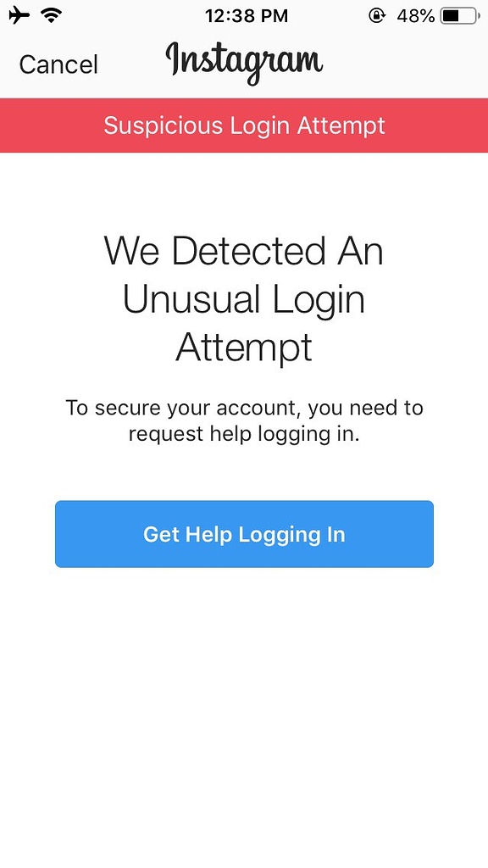Tap the red Suspicious Login Attempt banner
488x868 pixels.
(x=244, y=125)
